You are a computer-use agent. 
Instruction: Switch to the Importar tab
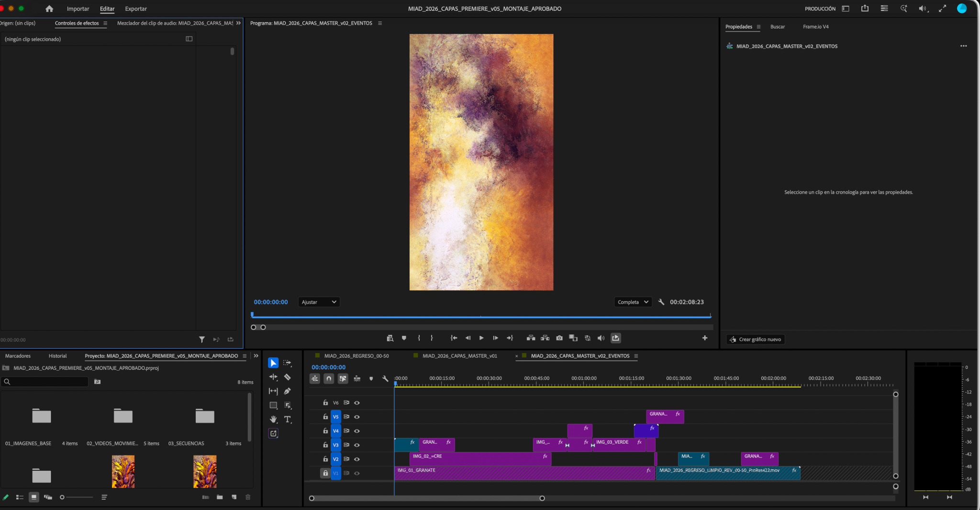pos(78,9)
